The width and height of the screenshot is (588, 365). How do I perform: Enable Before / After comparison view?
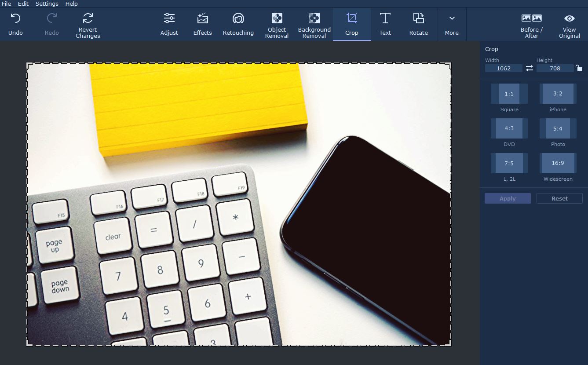[x=531, y=24]
